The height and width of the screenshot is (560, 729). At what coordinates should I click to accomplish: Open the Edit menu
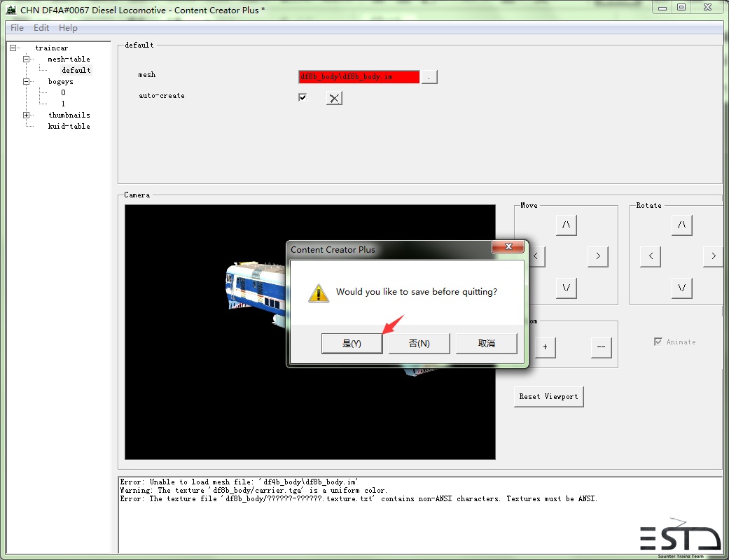click(41, 28)
